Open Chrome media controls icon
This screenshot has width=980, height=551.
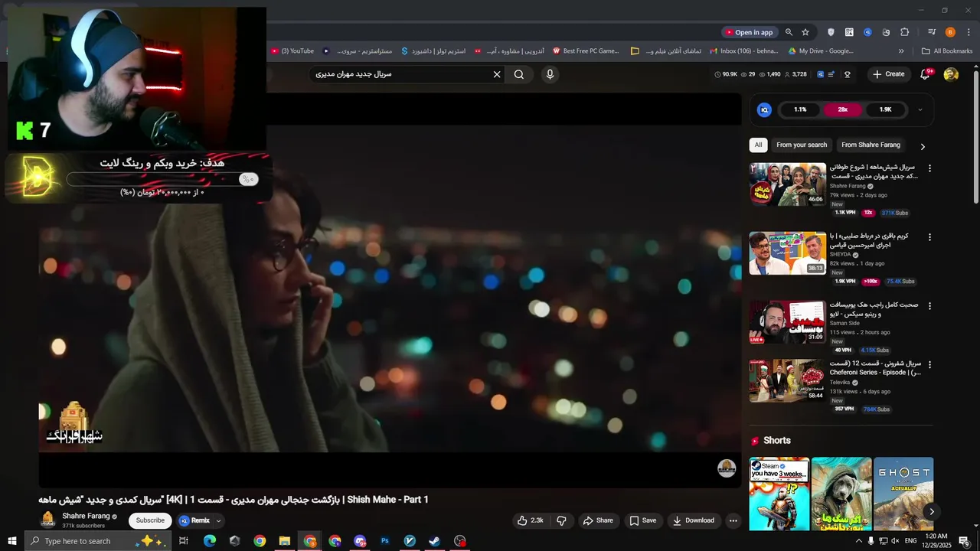[932, 32]
